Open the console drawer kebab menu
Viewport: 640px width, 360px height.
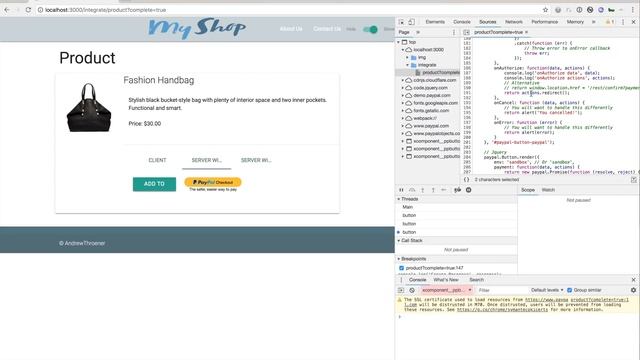click(401, 280)
